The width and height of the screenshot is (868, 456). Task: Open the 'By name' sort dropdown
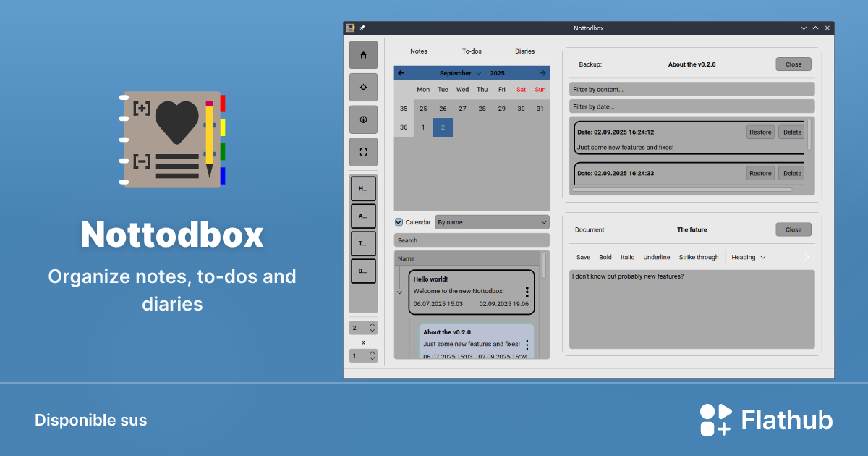coord(492,221)
